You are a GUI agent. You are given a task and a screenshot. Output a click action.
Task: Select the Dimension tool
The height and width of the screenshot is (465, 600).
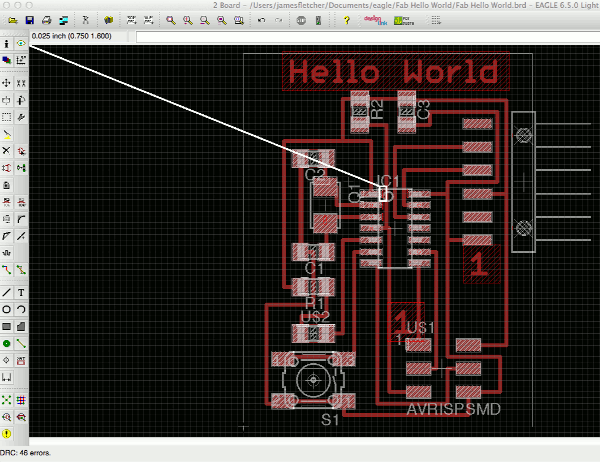(x=6, y=378)
